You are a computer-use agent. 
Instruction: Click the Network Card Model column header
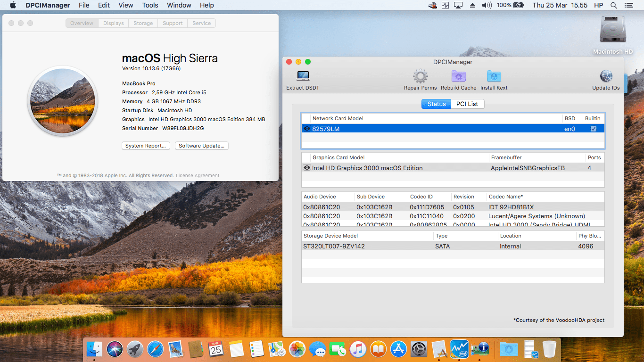click(437, 118)
